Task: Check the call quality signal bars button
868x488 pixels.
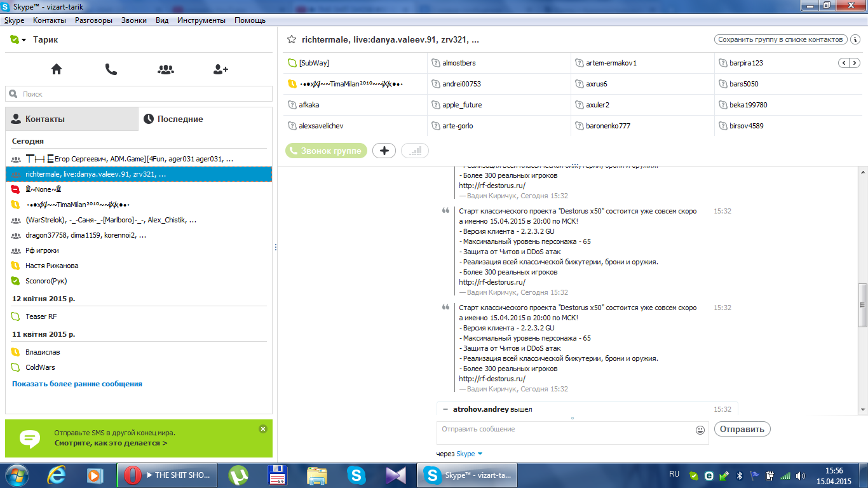Action: pyautogui.click(x=415, y=151)
